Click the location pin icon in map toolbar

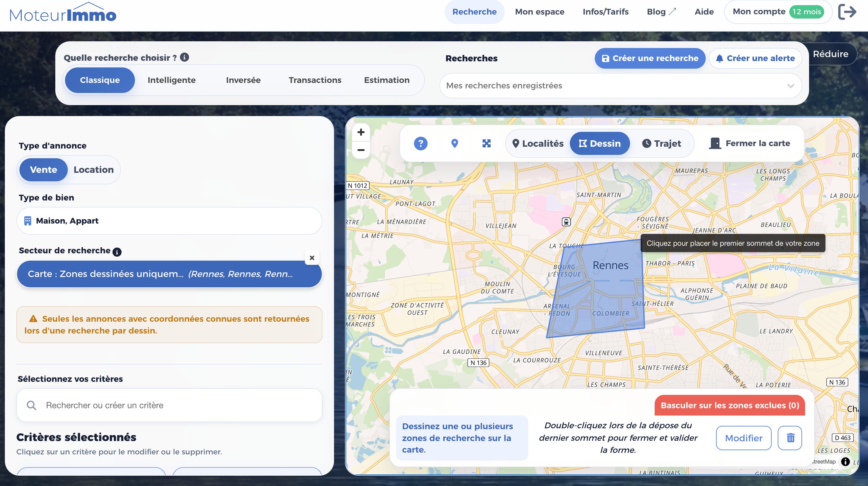(x=455, y=143)
